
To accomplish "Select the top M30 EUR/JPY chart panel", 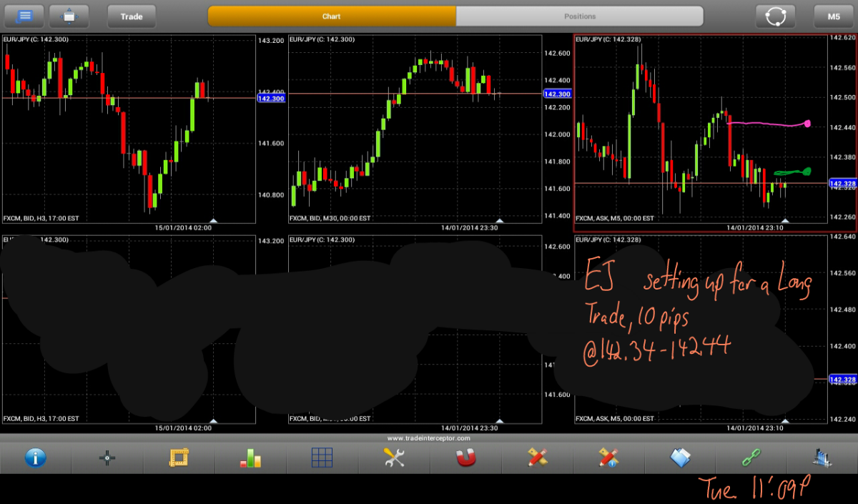I will [415, 129].
